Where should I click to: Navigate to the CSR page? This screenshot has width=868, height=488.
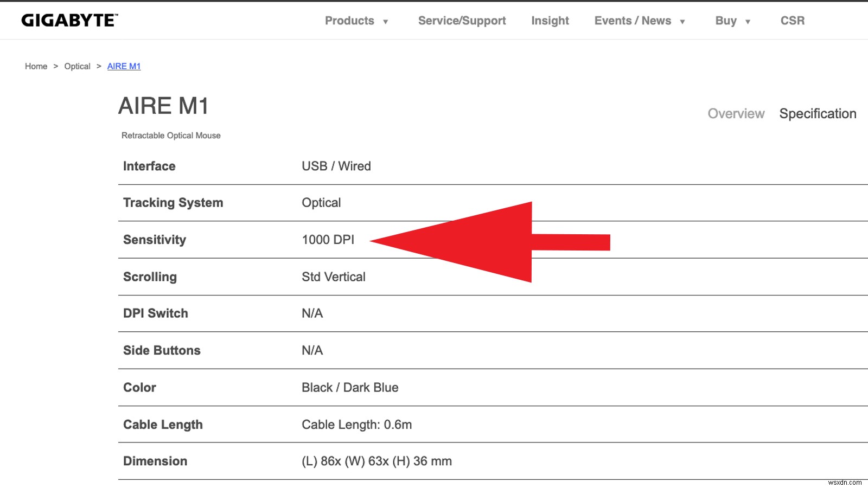(793, 21)
